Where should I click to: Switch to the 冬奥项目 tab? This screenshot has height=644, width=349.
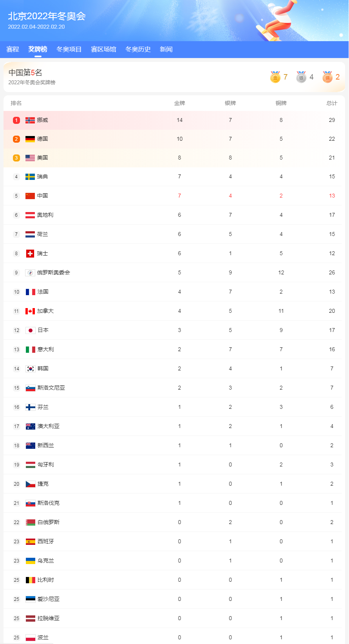pyautogui.click(x=69, y=49)
